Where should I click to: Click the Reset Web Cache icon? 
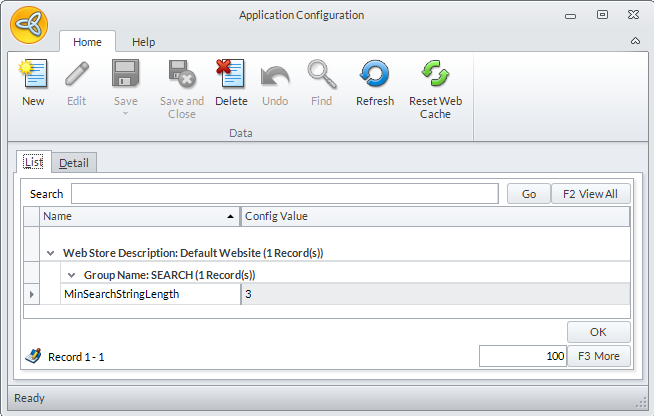click(435, 75)
